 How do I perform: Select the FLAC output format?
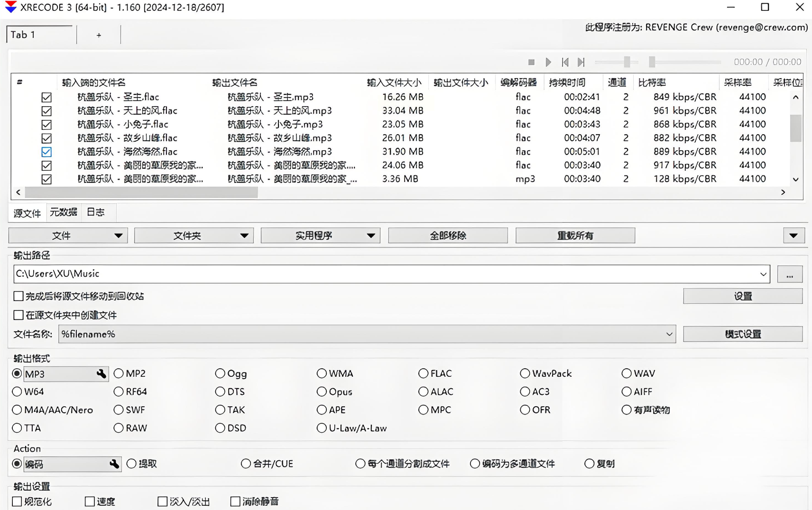[435, 373]
